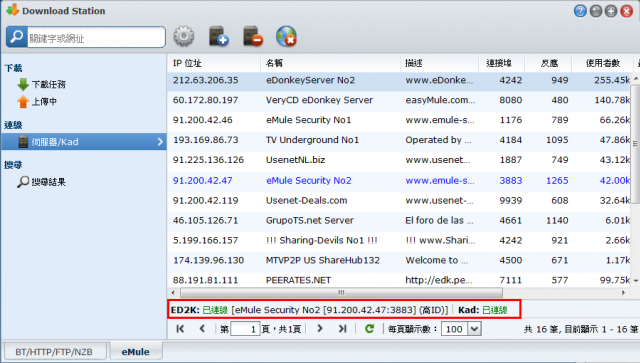Select the VeryCD eDonkey Server row
The width and height of the screenshot is (640, 363).
[400, 100]
